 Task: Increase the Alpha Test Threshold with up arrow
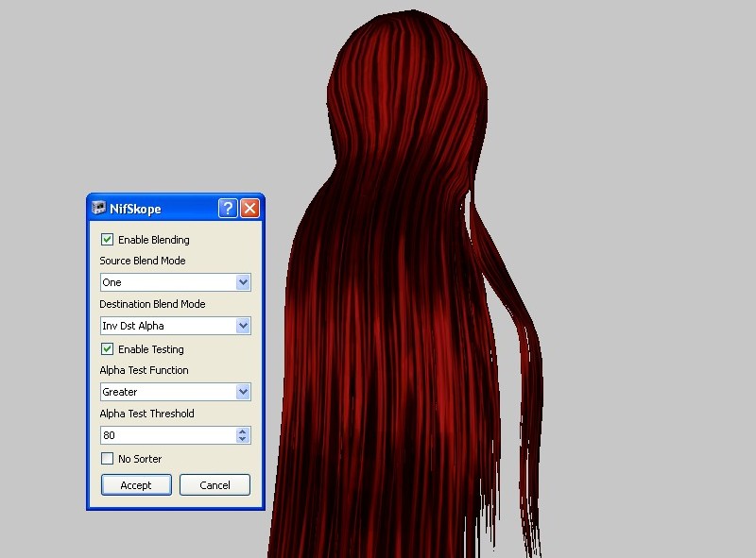click(x=243, y=431)
